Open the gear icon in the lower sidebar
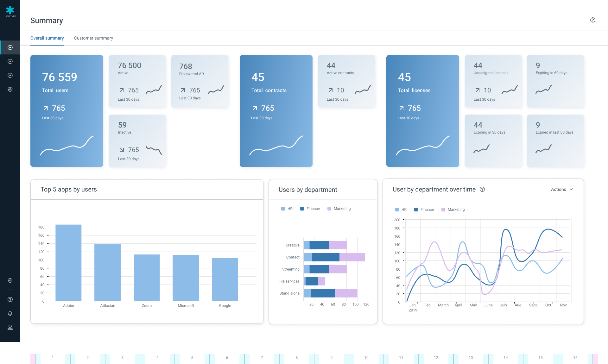Image resolution: width=608 pixels, height=364 pixels. 10,280
